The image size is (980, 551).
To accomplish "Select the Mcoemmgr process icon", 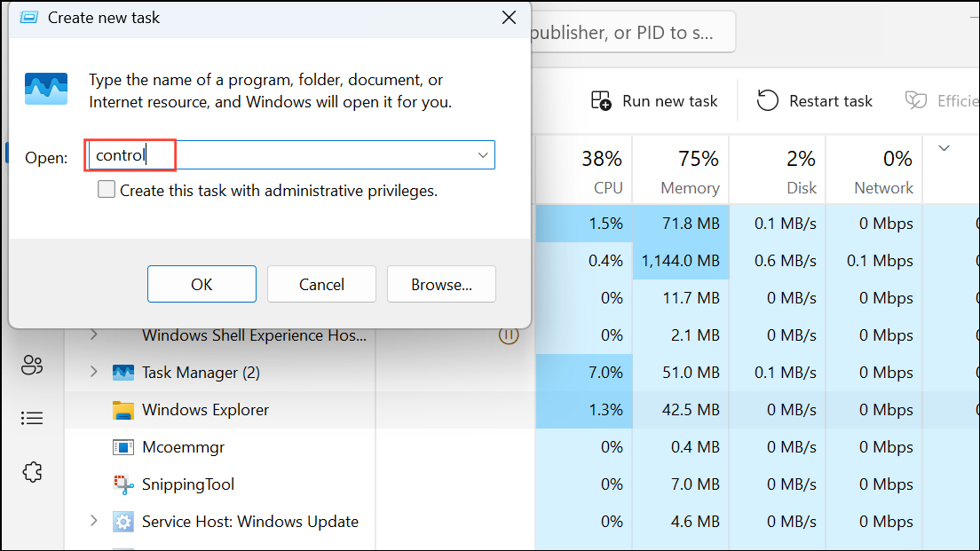I will (x=123, y=447).
